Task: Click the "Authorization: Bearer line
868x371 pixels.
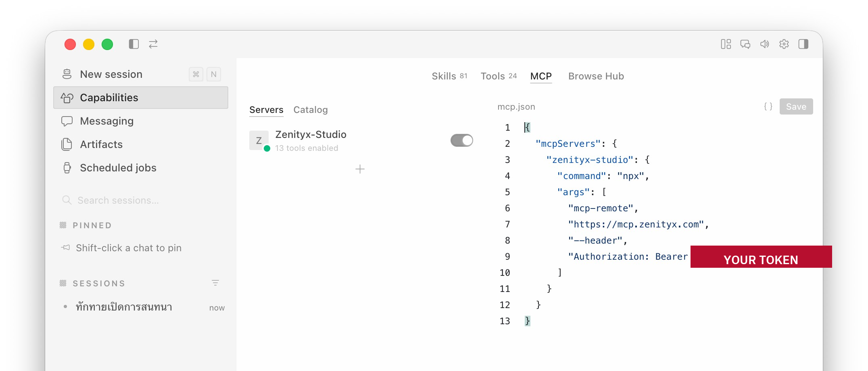Action: [628, 256]
